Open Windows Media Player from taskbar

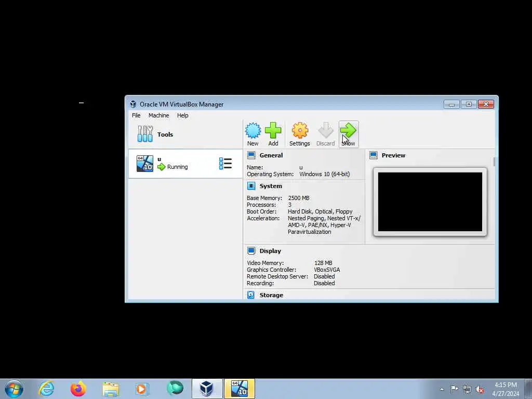click(x=141, y=389)
